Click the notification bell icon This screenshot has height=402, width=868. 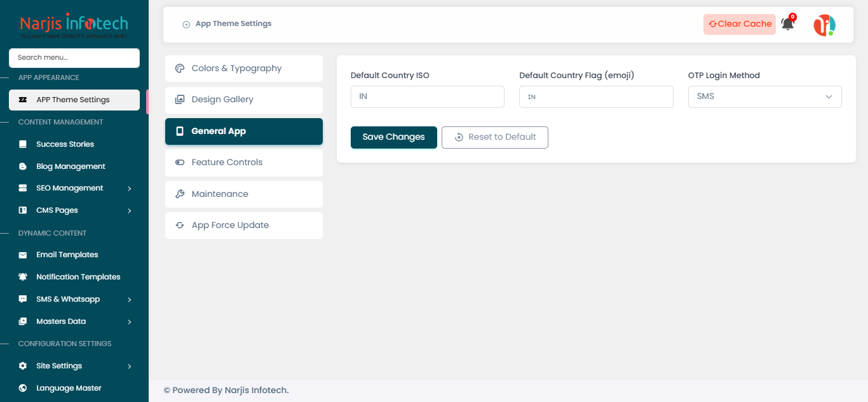(x=787, y=24)
